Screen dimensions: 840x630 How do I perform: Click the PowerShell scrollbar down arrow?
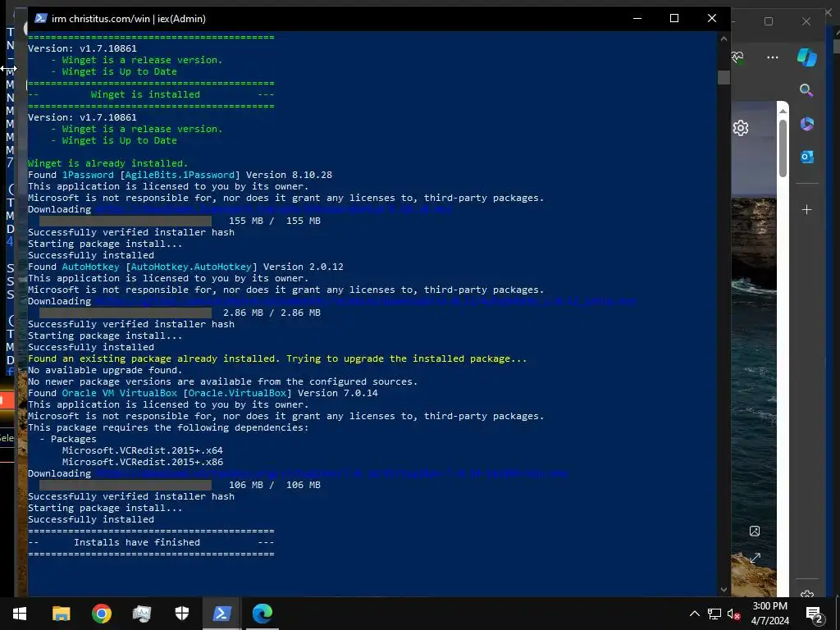724,589
